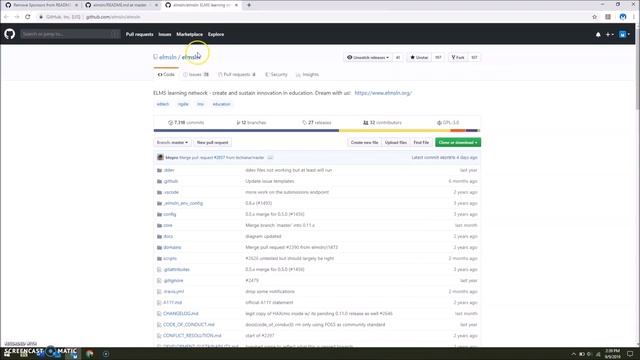Image resolution: width=640 pixels, height=360 pixels.
Task: Click Pull requests in the top navigation
Action: [140, 34]
